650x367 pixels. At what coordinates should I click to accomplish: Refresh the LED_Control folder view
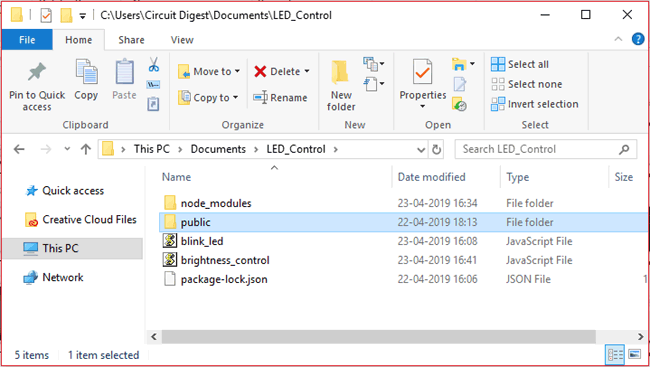tap(437, 149)
